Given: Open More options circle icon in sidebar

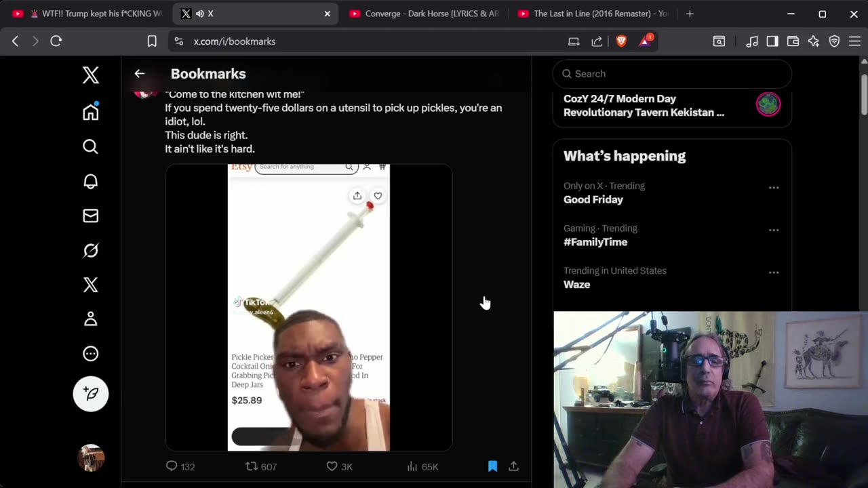Looking at the screenshot, I should coord(90,354).
